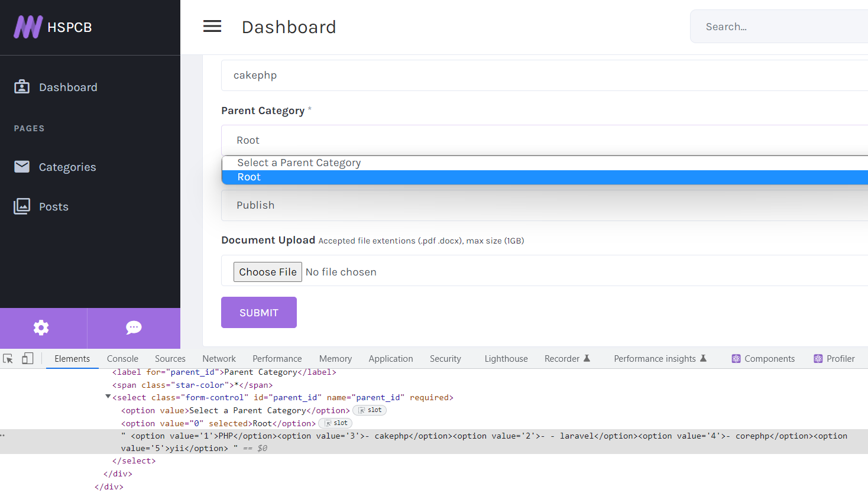Switch to the Console tab
This screenshot has width=868, height=493.
tap(122, 359)
